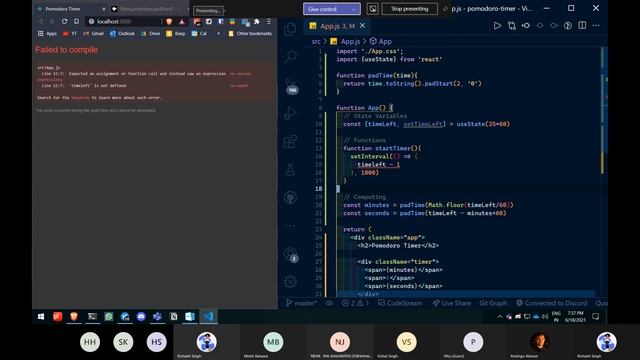Open the Apps bookmark
640x360 pixels.
[47, 33]
